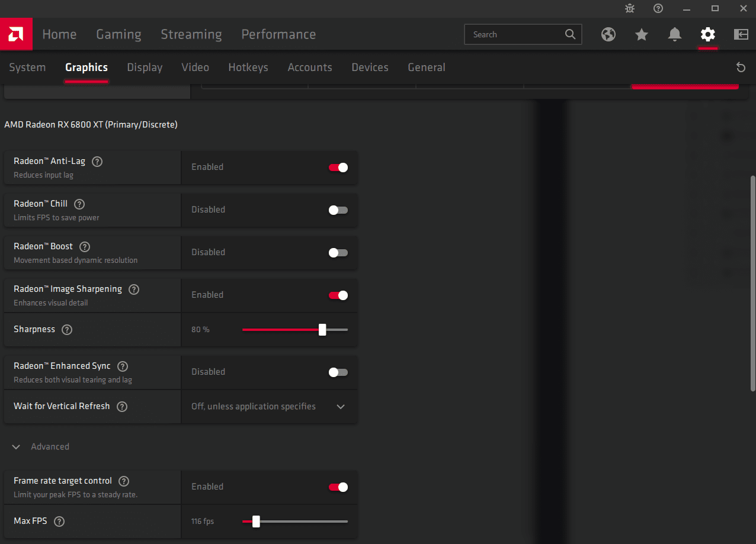Enable Radeon Chill toggle
Image resolution: width=756 pixels, height=544 pixels.
click(338, 210)
